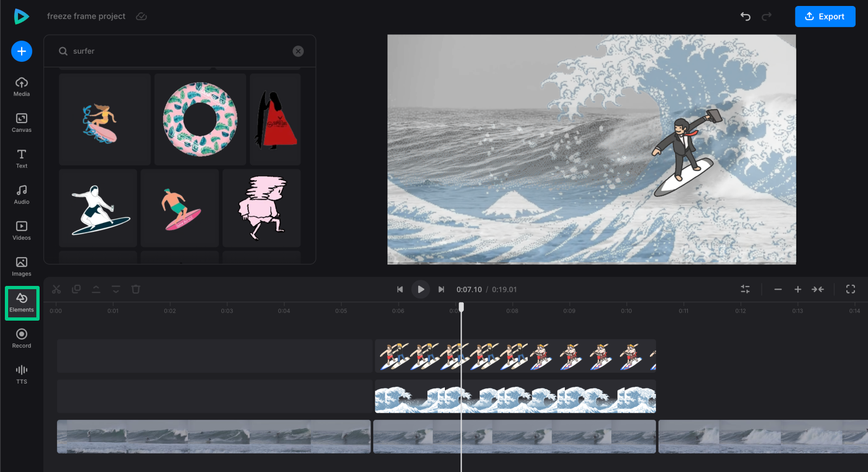Zoom out the timeline
The width and height of the screenshot is (868, 472).
pyautogui.click(x=778, y=289)
